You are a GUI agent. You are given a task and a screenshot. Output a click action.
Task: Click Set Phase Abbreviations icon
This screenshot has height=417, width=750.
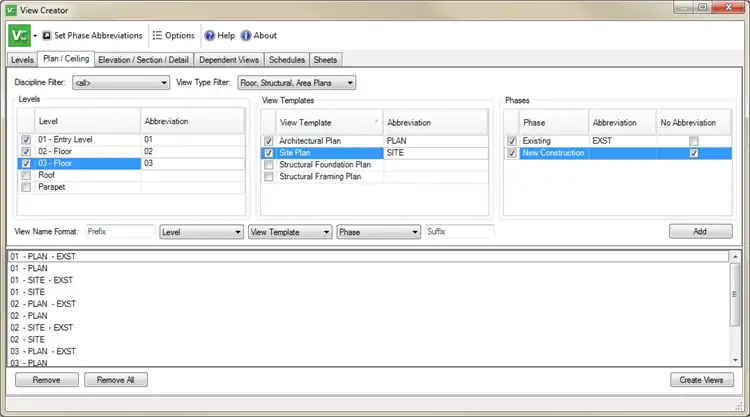pyautogui.click(x=46, y=35)
